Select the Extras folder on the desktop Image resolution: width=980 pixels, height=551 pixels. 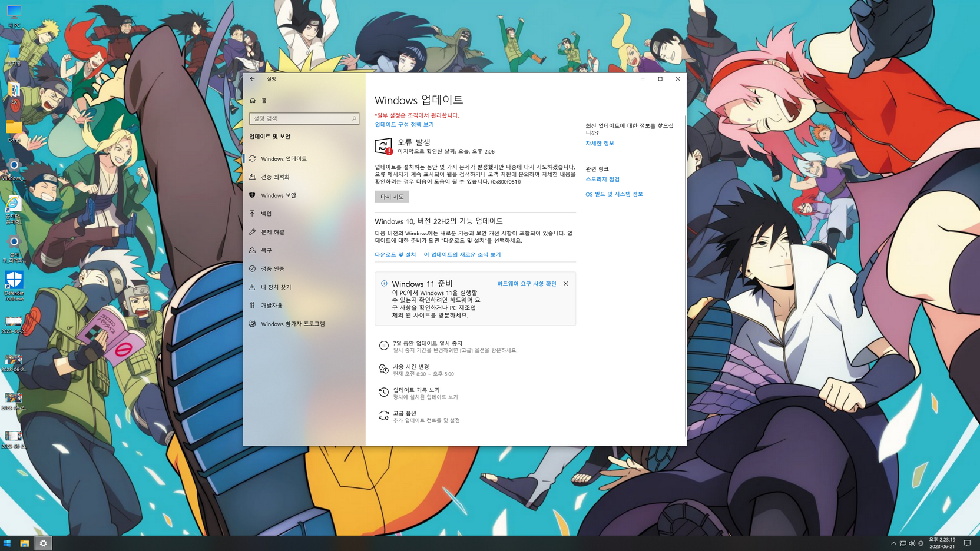click(x=14, y=131)
